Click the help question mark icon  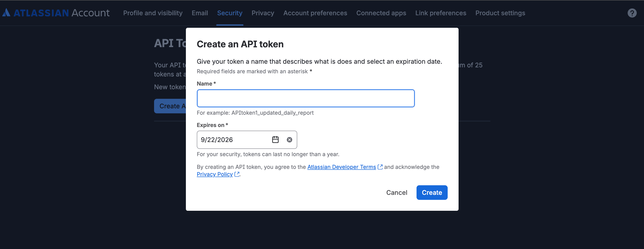(x=632, y=13)
